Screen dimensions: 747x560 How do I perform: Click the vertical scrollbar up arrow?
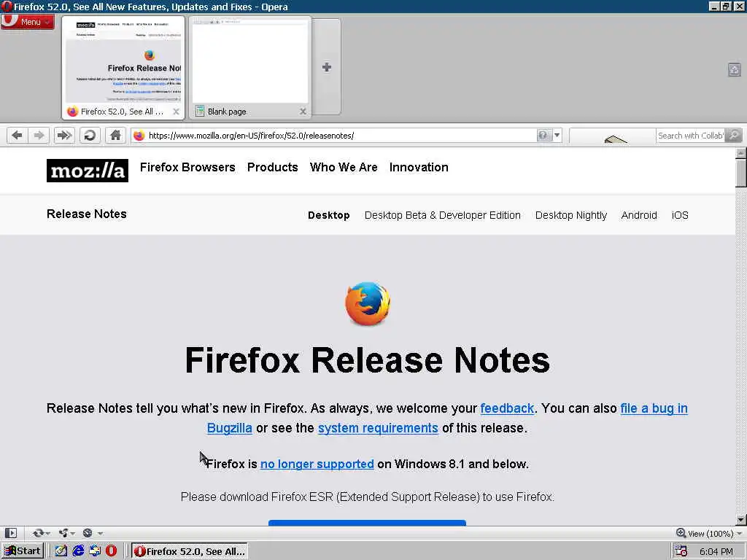tap(741, 153)
